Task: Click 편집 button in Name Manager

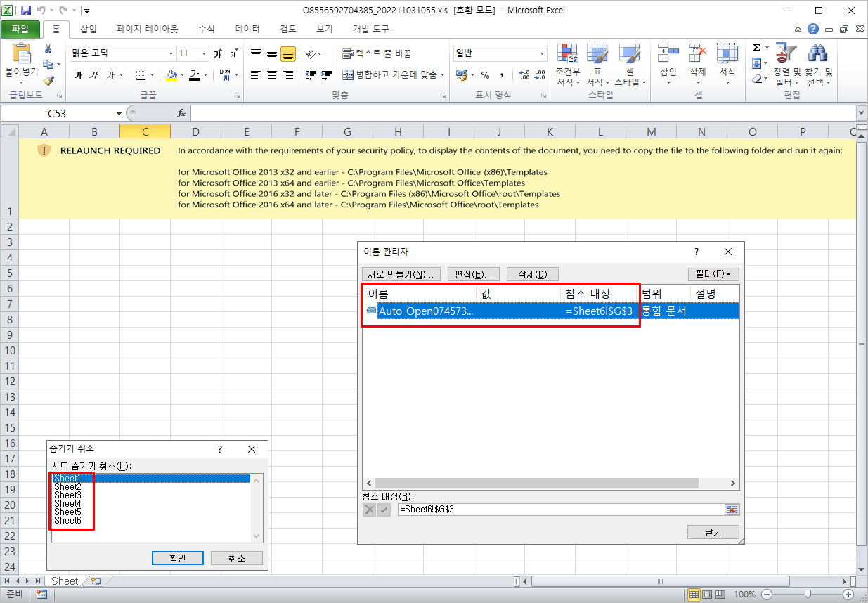Action: coord(474,274)
